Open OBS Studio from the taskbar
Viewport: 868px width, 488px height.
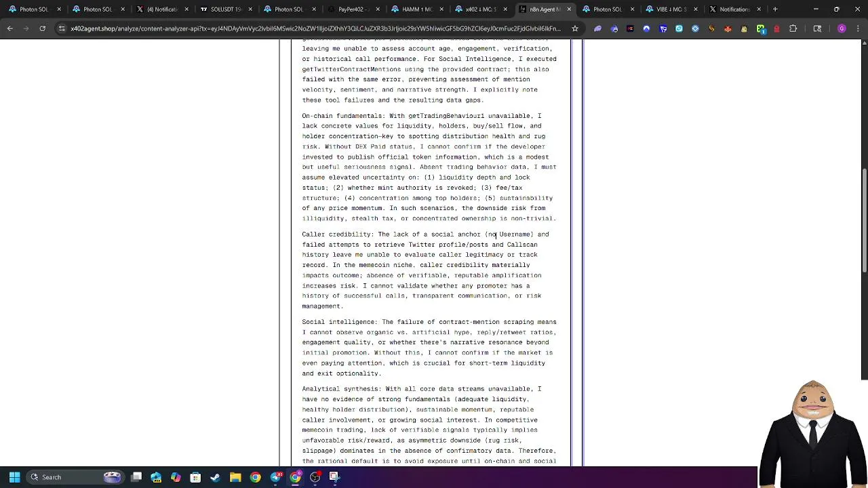315,477
